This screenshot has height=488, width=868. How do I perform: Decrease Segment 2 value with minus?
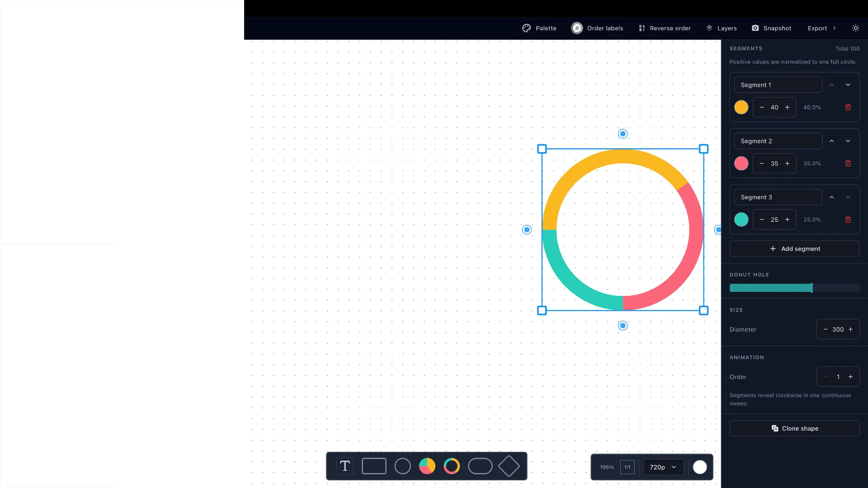[x=762, y=164]
